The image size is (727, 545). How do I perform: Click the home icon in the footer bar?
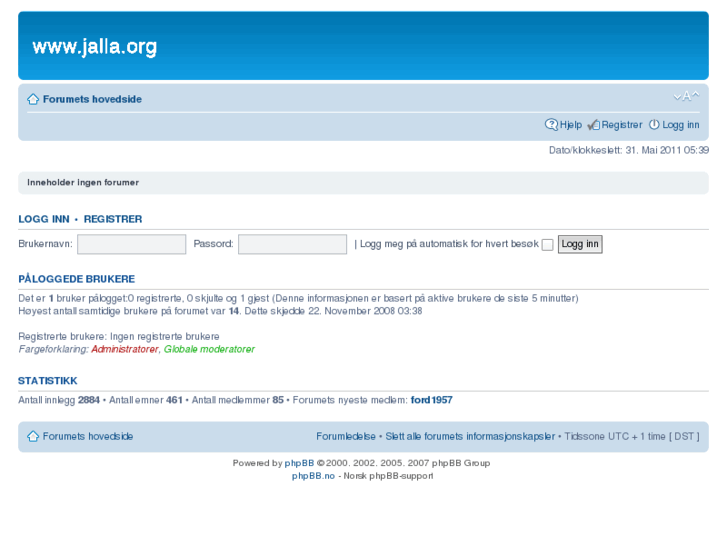(33, 436)
